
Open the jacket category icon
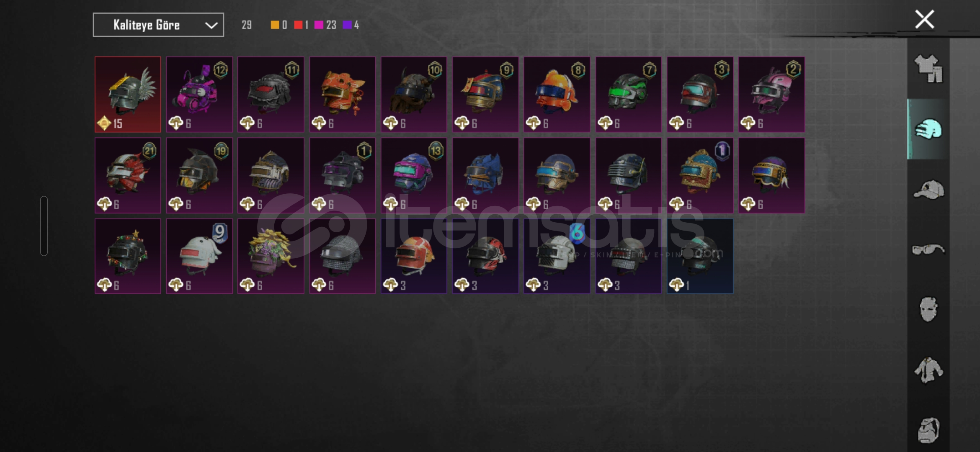(928, 370)
